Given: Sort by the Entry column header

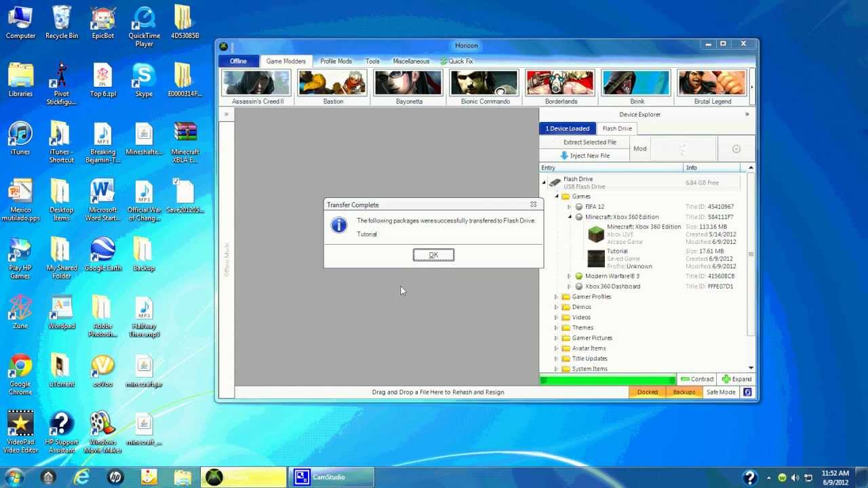Looking at the screenshot, I should 612,167.
